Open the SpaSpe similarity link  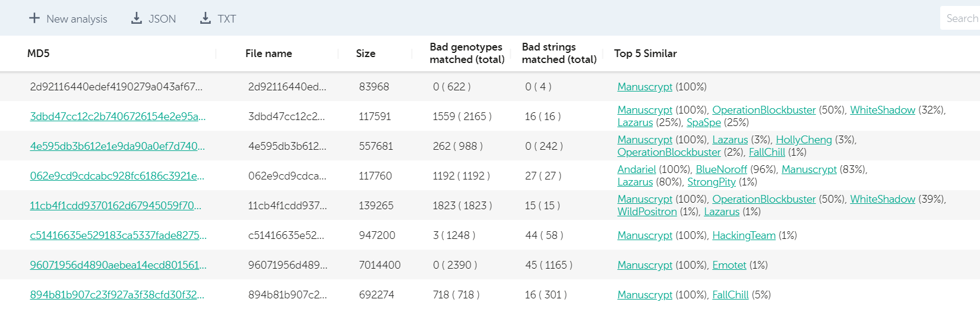click(x=703, y=122)
